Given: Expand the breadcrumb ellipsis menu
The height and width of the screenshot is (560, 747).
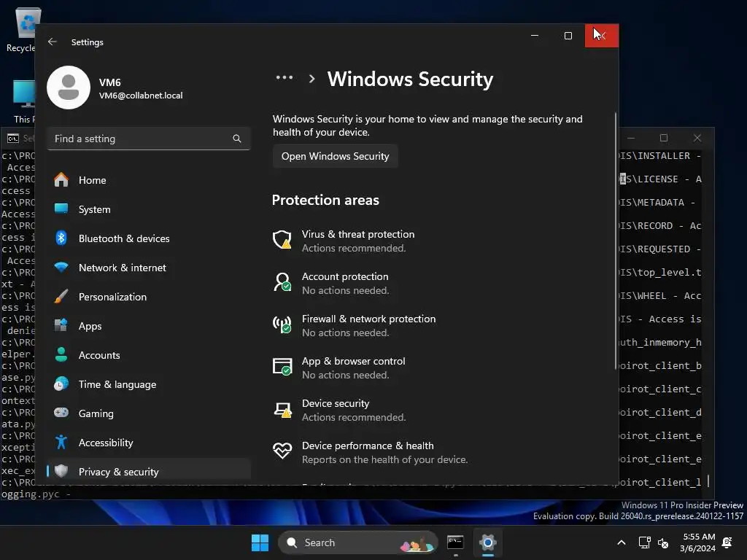Looking at the screenshot, I should click(x=285, y=77).
